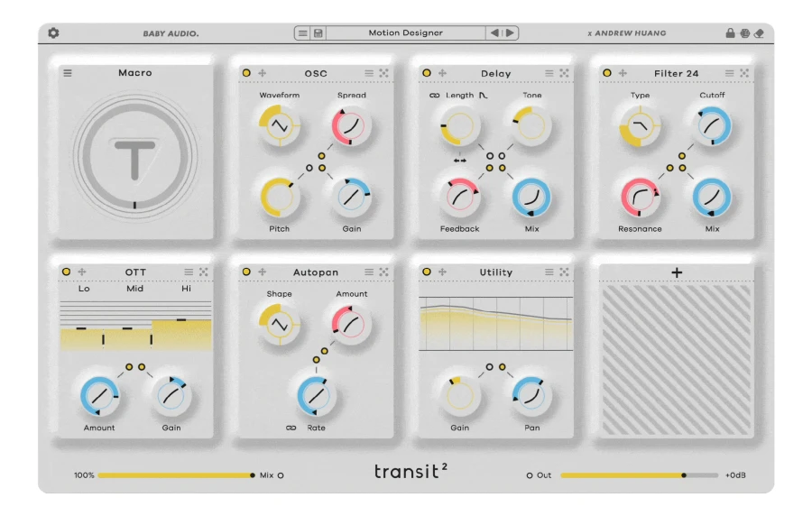Click the Delay ping-pong arrows icon
The height and width of the screenshot is (516, 812).
coord(460,161)
